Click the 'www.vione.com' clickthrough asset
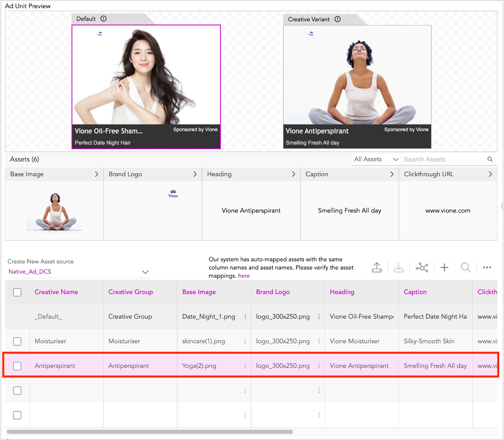Screen dimensions: 504x440 point(448,211)
